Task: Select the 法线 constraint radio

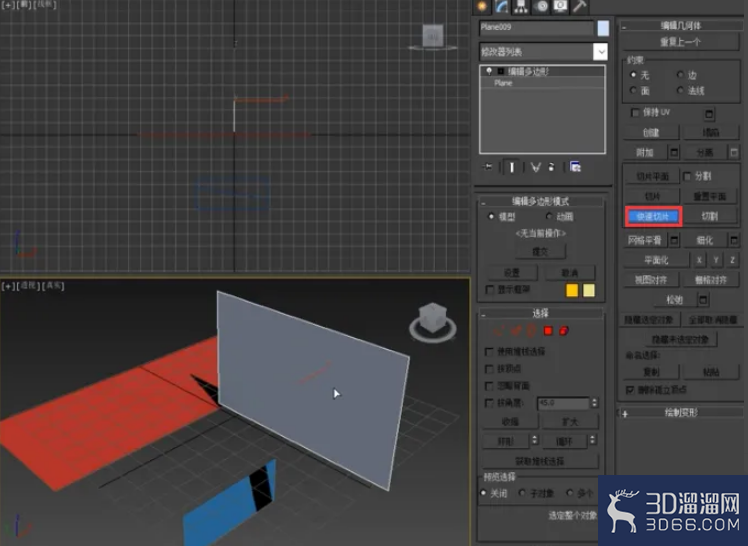Action: 680,90
